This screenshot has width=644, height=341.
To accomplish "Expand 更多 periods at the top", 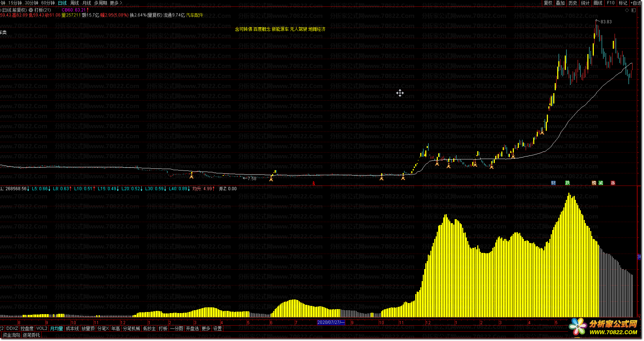I will click(116, 3).
